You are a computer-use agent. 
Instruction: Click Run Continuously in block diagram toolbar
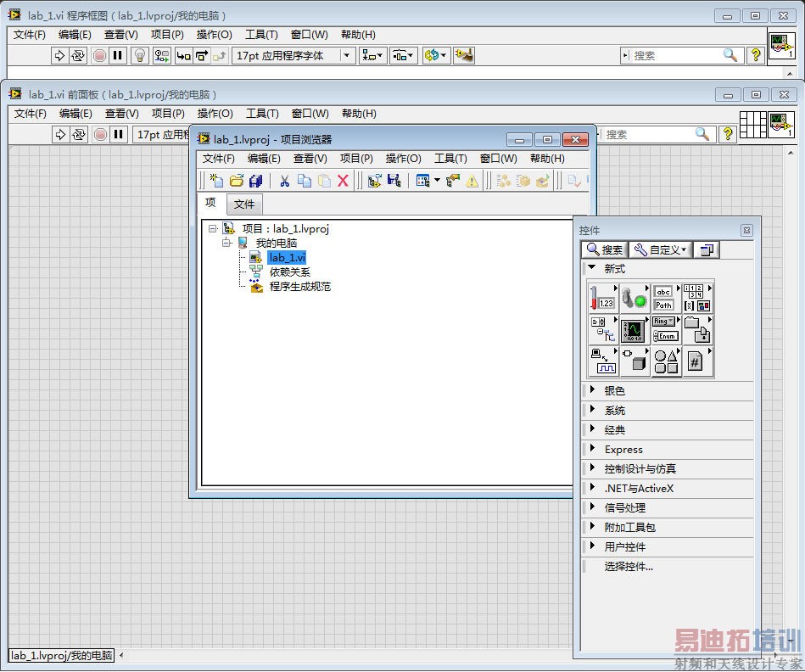pyautogui.click(x=78, y=55)
